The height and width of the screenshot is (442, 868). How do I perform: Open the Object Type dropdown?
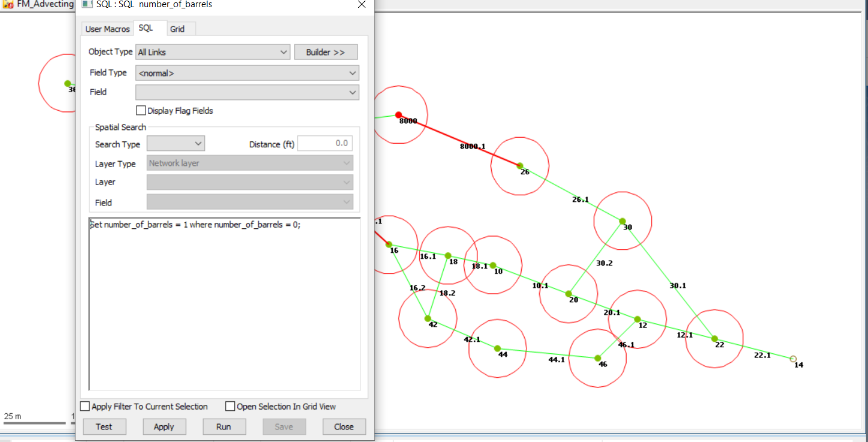click(x=284, y=52)
